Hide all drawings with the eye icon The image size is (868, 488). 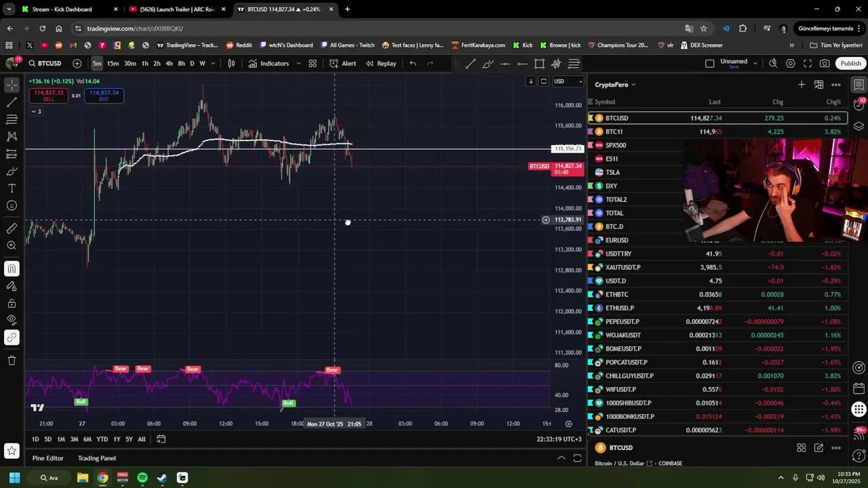point(12,320)
